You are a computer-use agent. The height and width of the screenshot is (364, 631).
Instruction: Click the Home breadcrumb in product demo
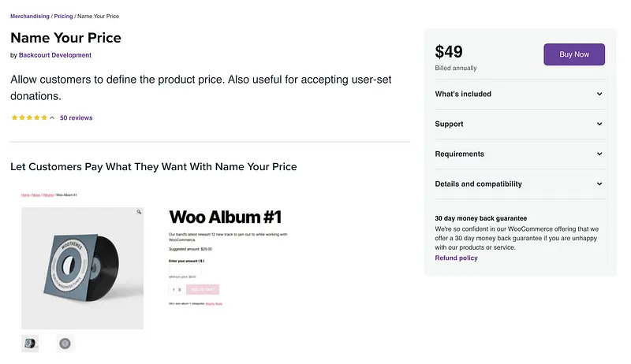25,195
